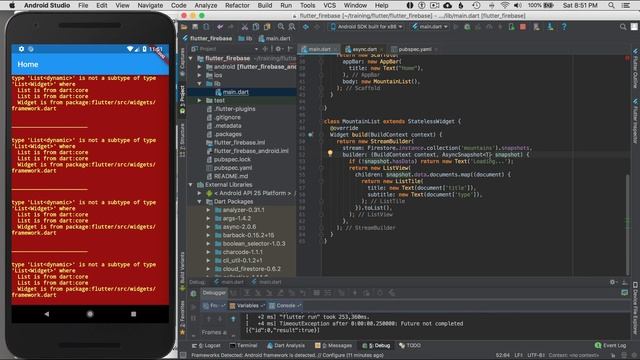Click the editor vertical scrollbar thumb
Viewport: 640px width, 360px height.
(628, 224)
